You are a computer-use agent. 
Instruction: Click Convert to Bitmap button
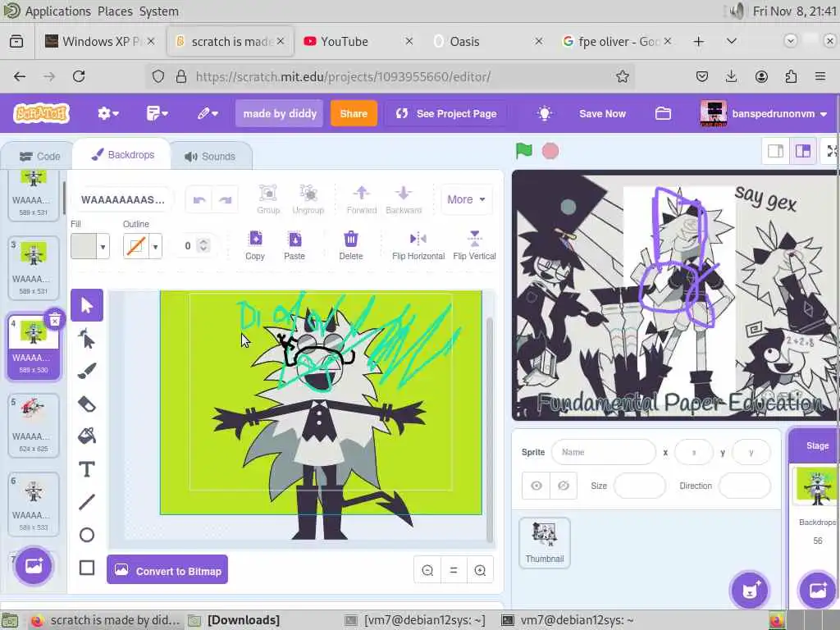[167, 571]
